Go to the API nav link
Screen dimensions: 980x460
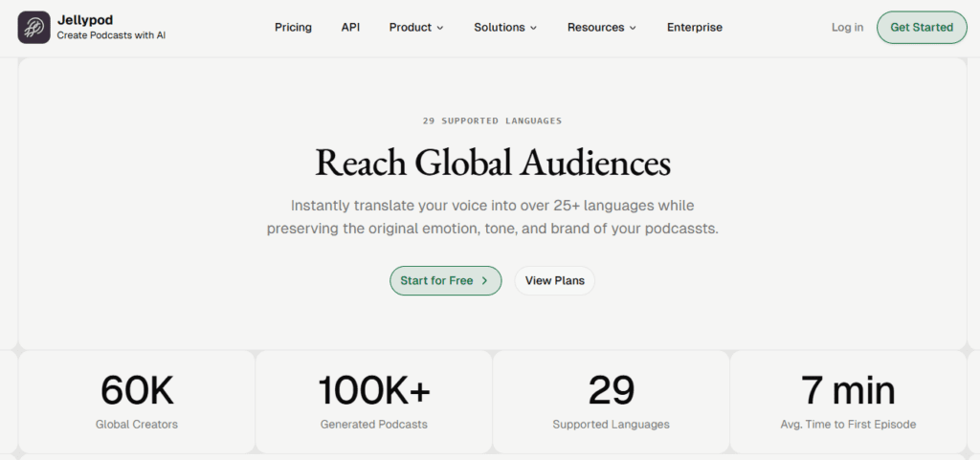(x=350, y=28)
